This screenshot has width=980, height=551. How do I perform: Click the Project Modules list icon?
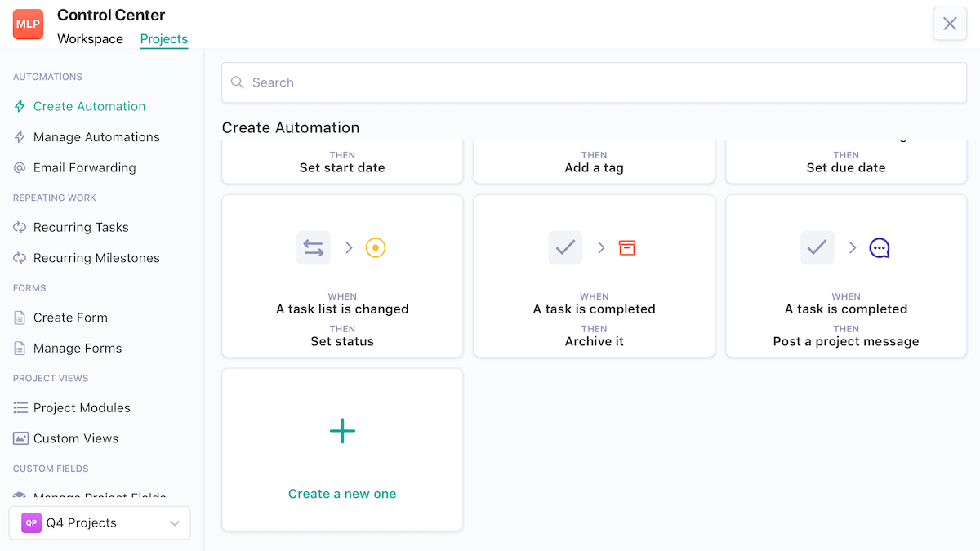point(20,407)
